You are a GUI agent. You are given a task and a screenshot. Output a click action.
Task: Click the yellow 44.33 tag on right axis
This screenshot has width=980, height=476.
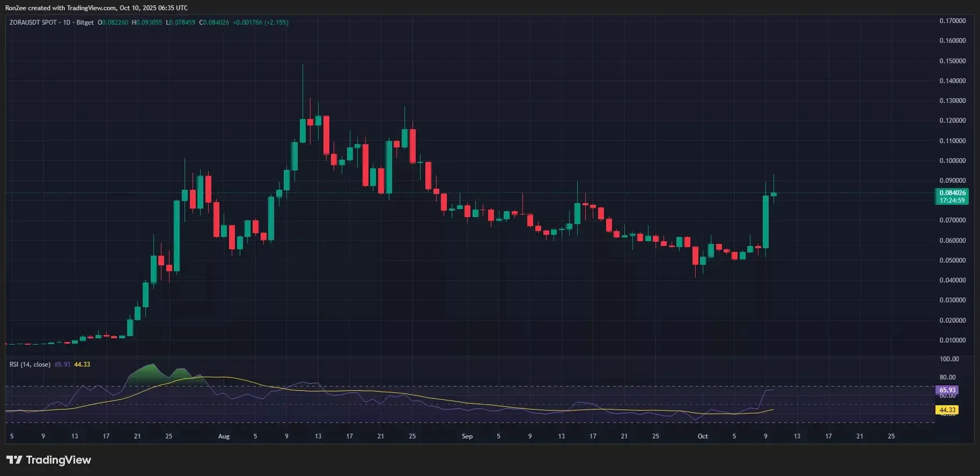pos(947,410)
